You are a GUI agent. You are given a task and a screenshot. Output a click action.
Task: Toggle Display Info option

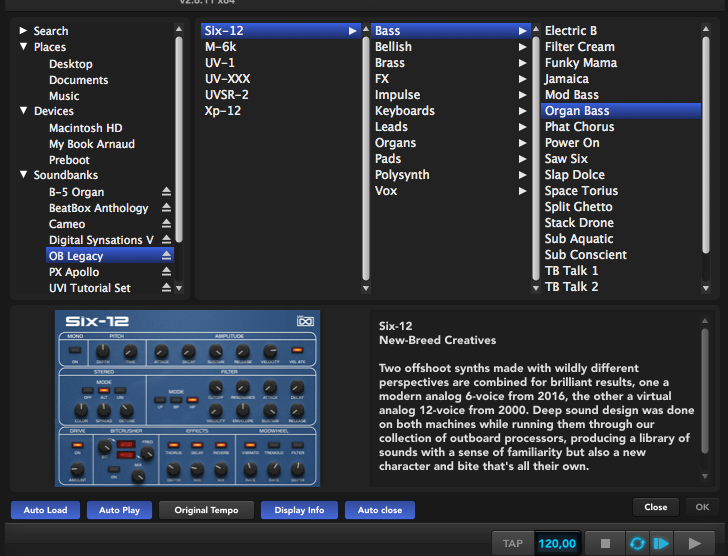[299, 510]
